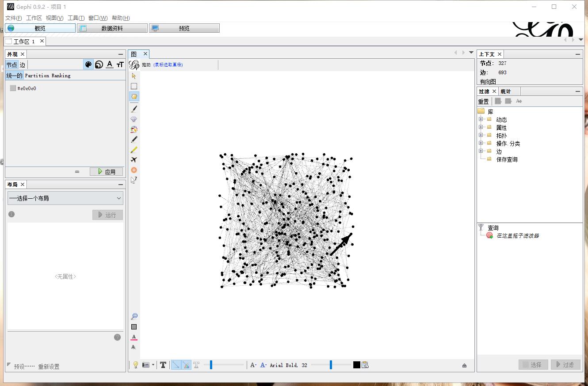Expand the 拓扑 filter folder
The width and height of the screenshot is (588, 386).
[x=481, y=135]
